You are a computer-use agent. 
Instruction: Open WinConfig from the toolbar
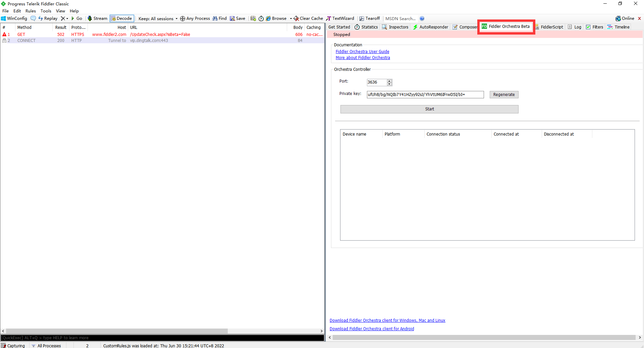point(14,18)
